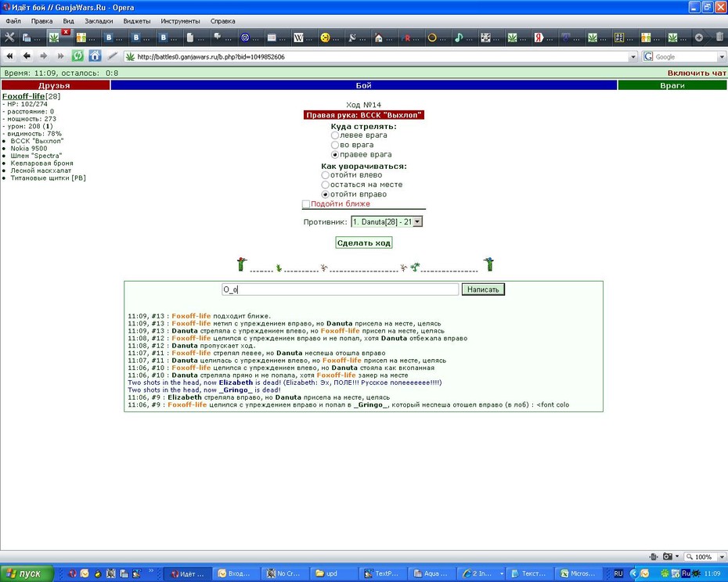Click the RU language indicator
The width and height of the screenshot is (728, 582).
click(618, 573)
